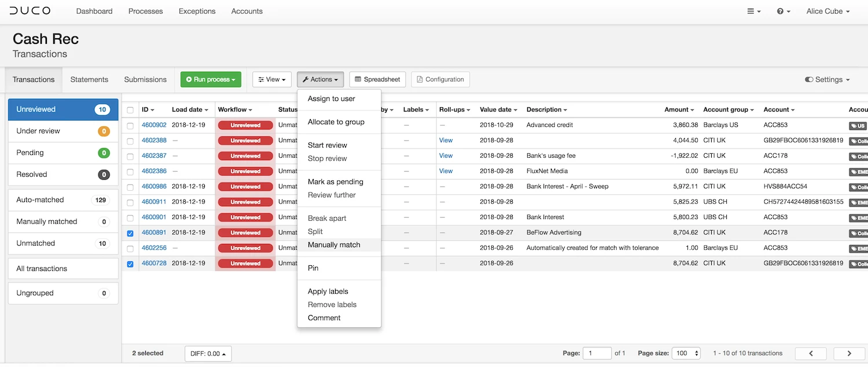
Task: Click the BeFlow Advertising description cell
Action: (554, 233)
